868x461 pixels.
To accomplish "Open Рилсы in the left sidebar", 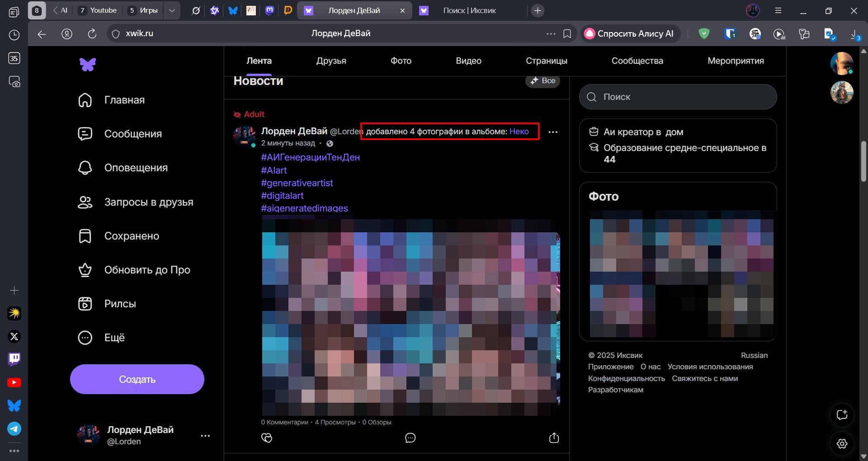I will click(120, 304).
